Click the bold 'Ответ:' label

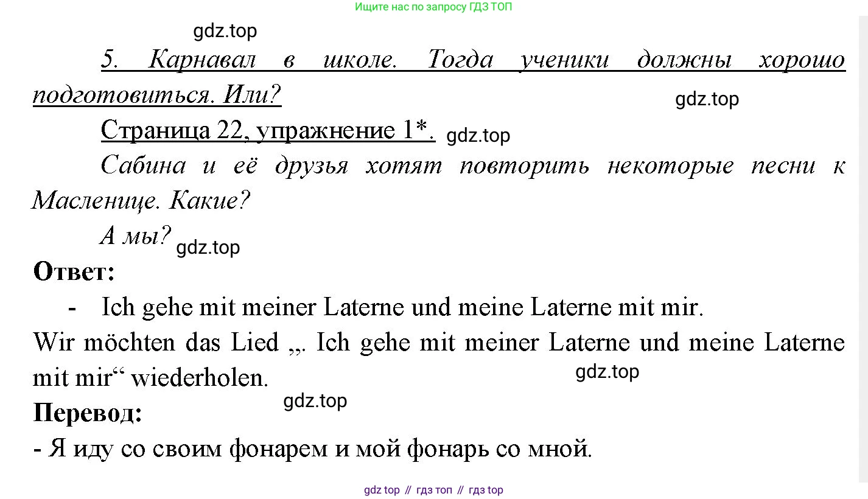tap(74, 271)
